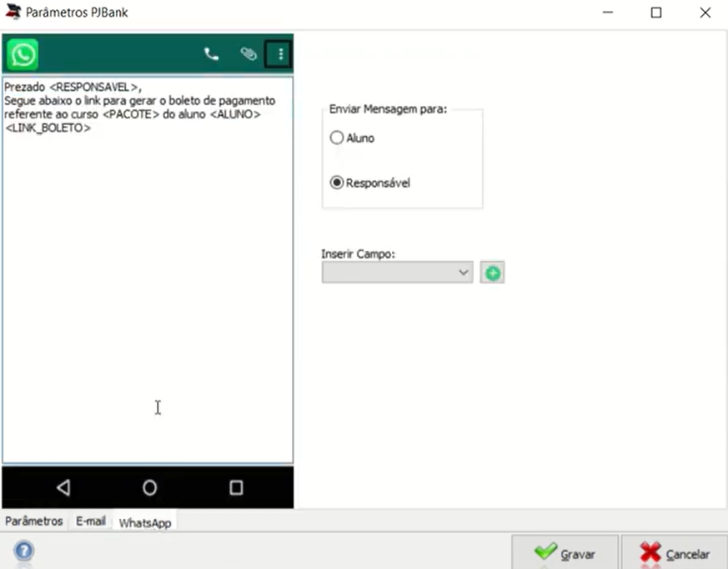Click the <RESPONSAVEL> placeholder in message
728x569 pixels.
pos(93,87)
